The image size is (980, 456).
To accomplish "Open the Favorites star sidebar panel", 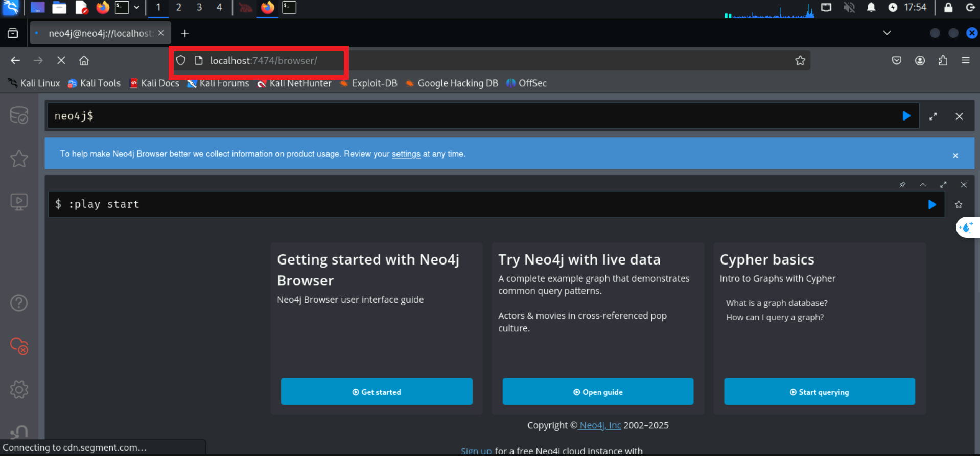I will 19,159.
